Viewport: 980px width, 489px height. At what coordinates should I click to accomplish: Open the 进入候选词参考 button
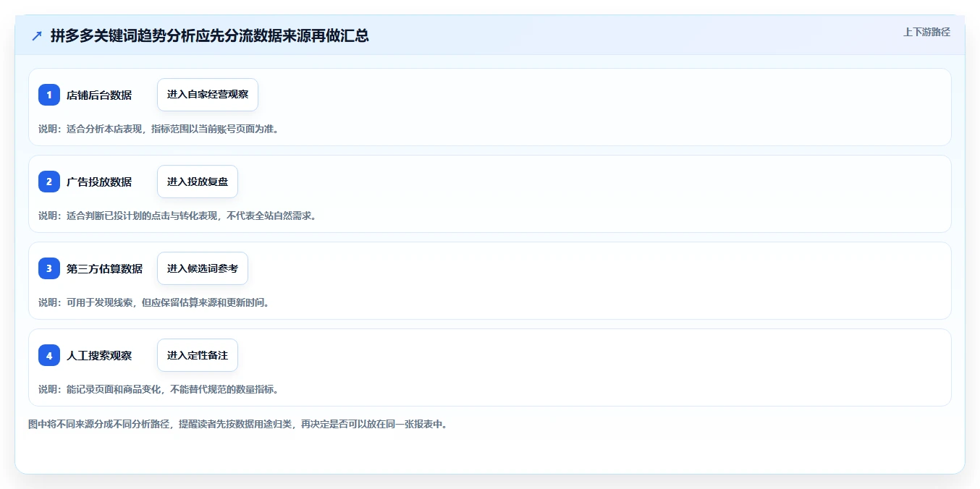click(203, 268)
